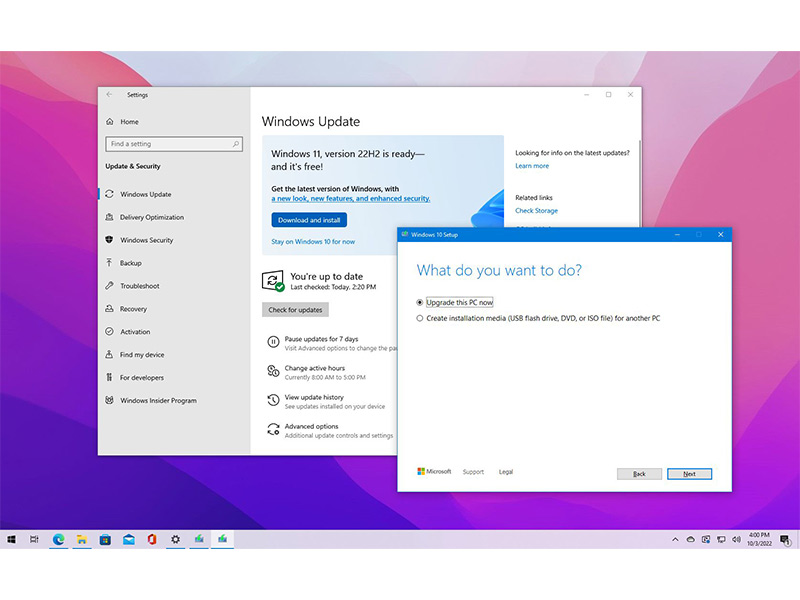Click Check for updates button

[x=295, y=310]
